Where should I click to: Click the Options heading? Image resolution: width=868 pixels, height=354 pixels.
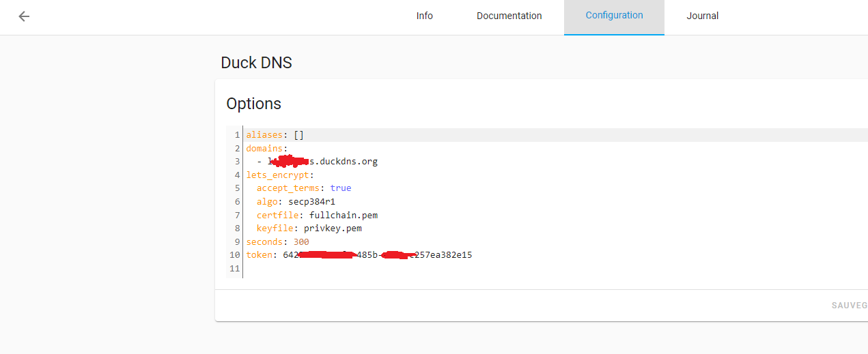tap(254, 104)
